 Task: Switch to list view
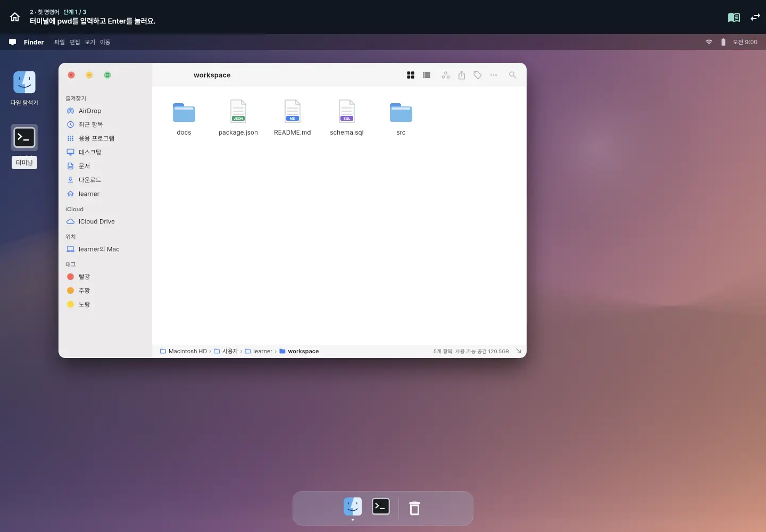(x=427, y=75)
